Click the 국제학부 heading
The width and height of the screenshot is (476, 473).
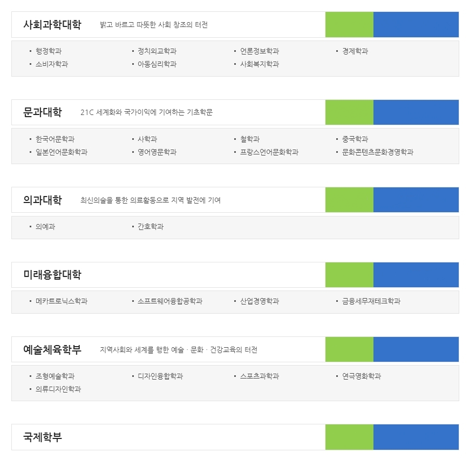pos(43,437)
